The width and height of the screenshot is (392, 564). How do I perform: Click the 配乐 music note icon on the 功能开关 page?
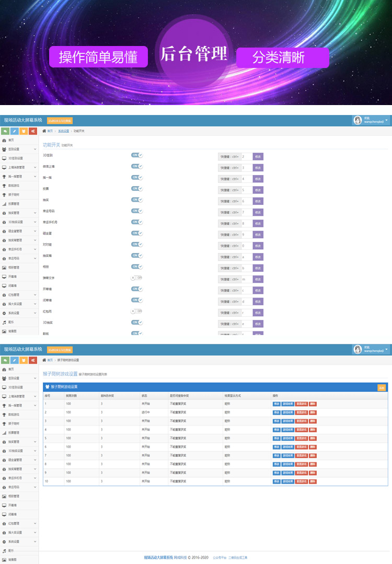coord(4,322)
